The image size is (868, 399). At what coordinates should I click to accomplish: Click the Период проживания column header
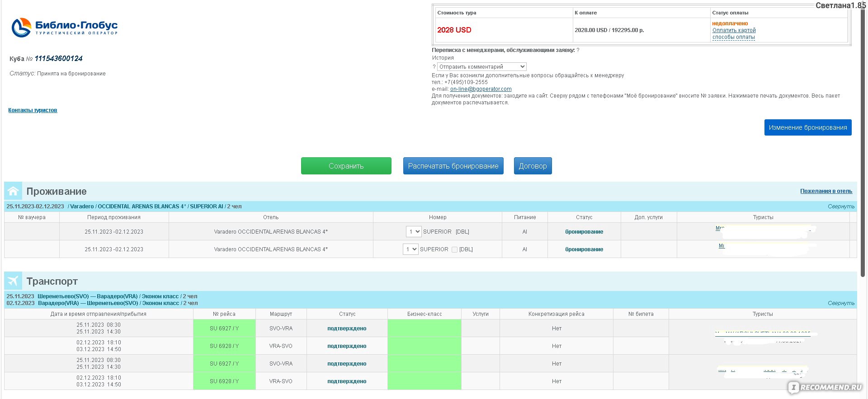tap(114, 217)
